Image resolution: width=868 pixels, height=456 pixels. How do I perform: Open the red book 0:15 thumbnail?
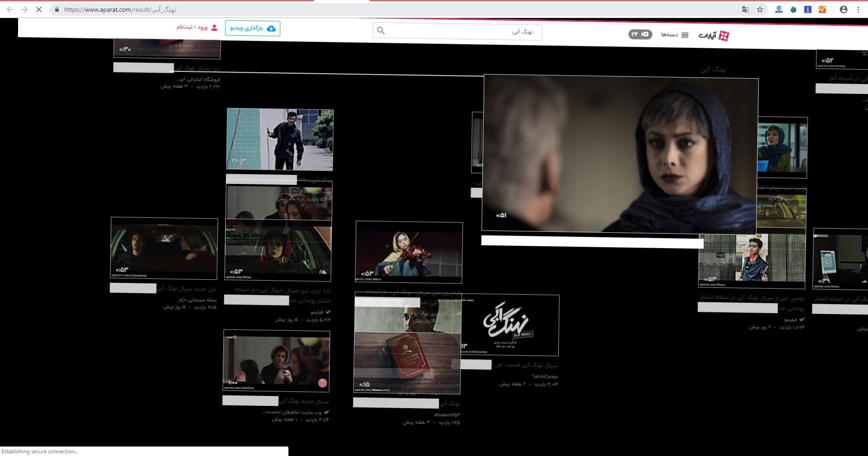(x=407, y=362)
